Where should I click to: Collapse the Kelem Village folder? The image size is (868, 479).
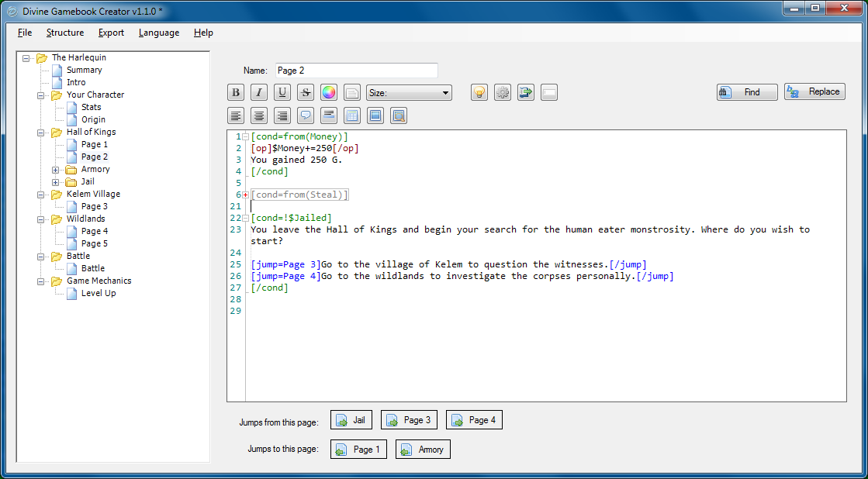tap(41, 194)
